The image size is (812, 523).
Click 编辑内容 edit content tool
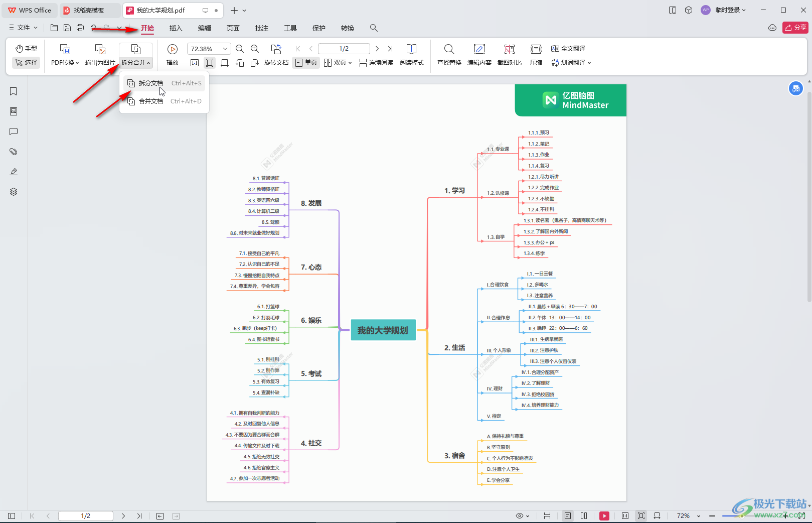[479, 55]
